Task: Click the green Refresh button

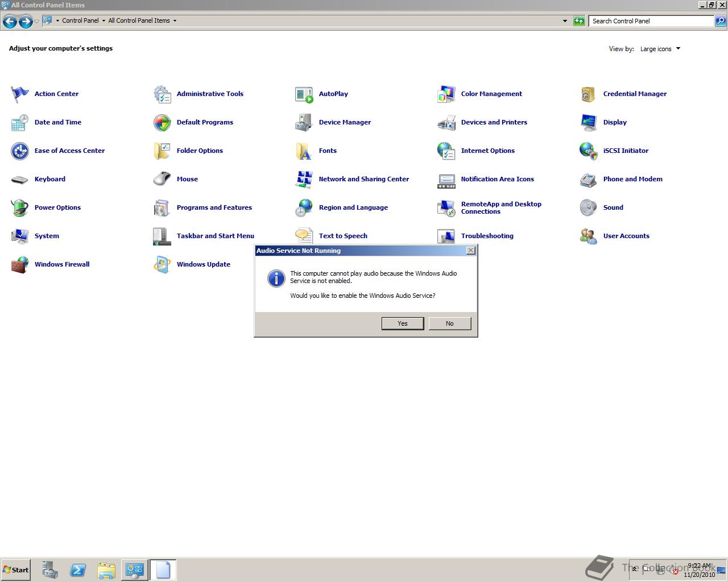Action: tap(579, 21)
